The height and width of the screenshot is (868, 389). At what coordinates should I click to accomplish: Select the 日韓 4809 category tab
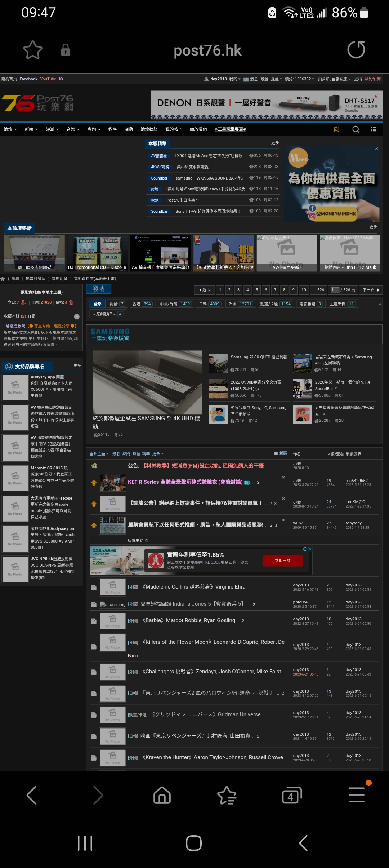pos(209,304)
